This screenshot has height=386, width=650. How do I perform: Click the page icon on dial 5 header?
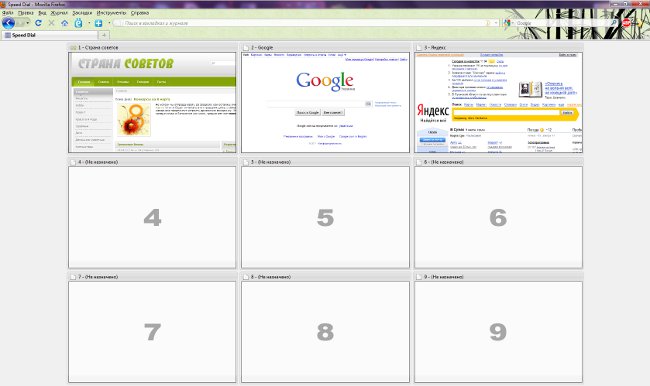[246, 162]
